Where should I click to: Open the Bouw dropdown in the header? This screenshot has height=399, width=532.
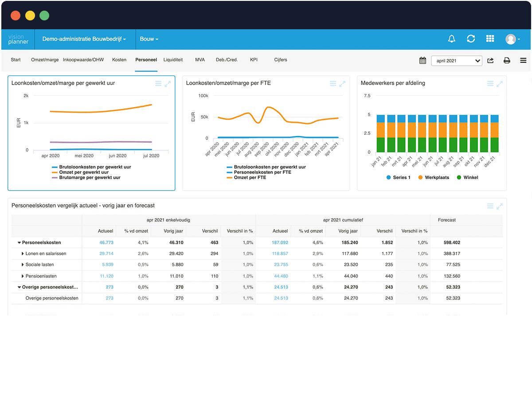pos(149,39)
